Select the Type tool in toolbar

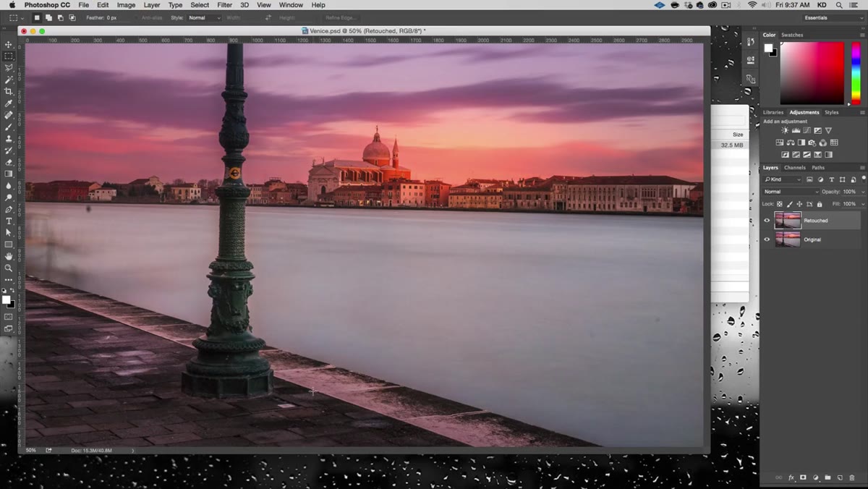pyautogui.click(x=9, y=221)
